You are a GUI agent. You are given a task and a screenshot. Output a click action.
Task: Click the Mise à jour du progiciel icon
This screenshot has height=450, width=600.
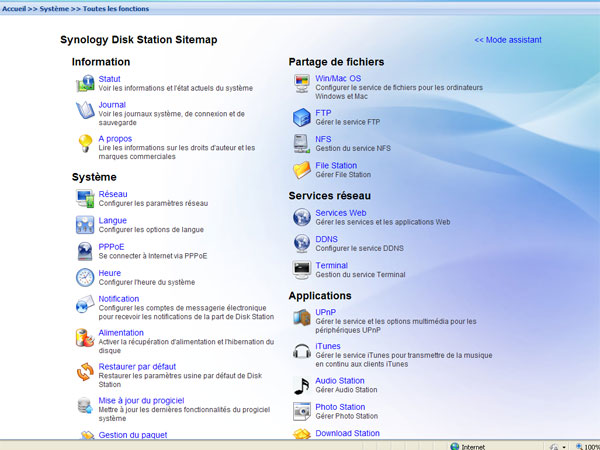click(85, 406)
